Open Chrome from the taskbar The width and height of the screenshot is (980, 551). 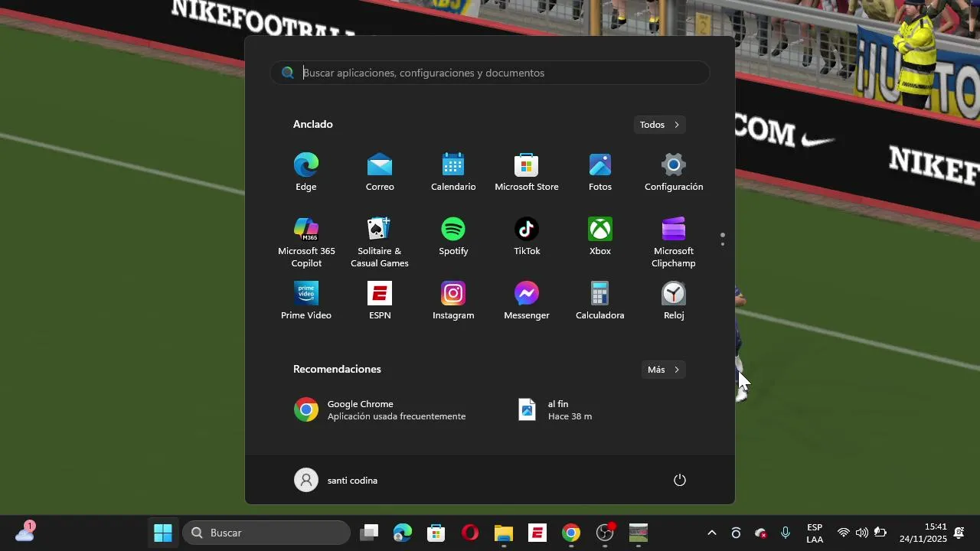(571, 533)
